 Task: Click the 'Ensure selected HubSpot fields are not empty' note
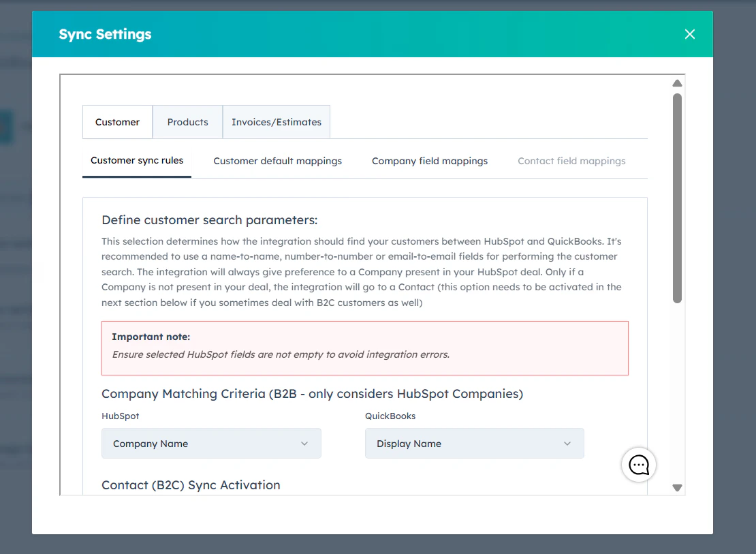click(x=281, y=355)
